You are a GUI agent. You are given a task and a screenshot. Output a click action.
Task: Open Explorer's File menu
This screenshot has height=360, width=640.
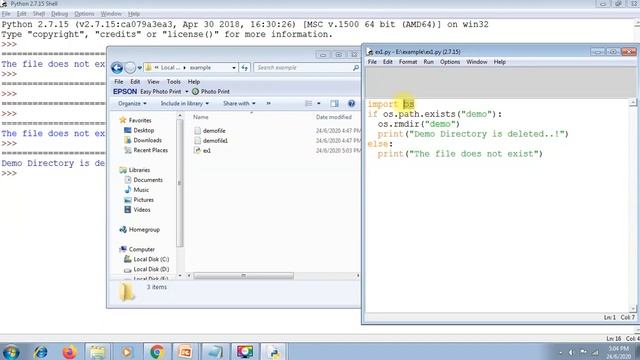pos(118,82)
